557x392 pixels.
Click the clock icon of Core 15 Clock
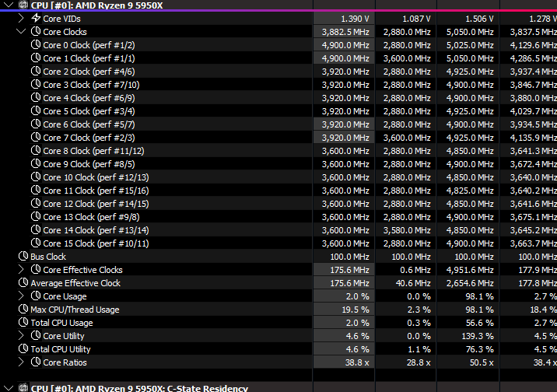click(36, 243)
